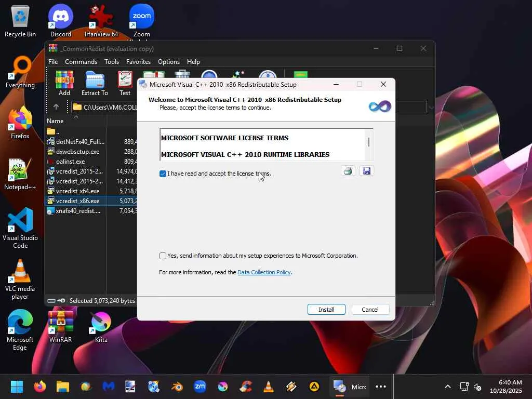The width and height of the screenshot is (532, 399).
Task: Open Zoom from the taskbar
Action: click(x=200, y=387)
